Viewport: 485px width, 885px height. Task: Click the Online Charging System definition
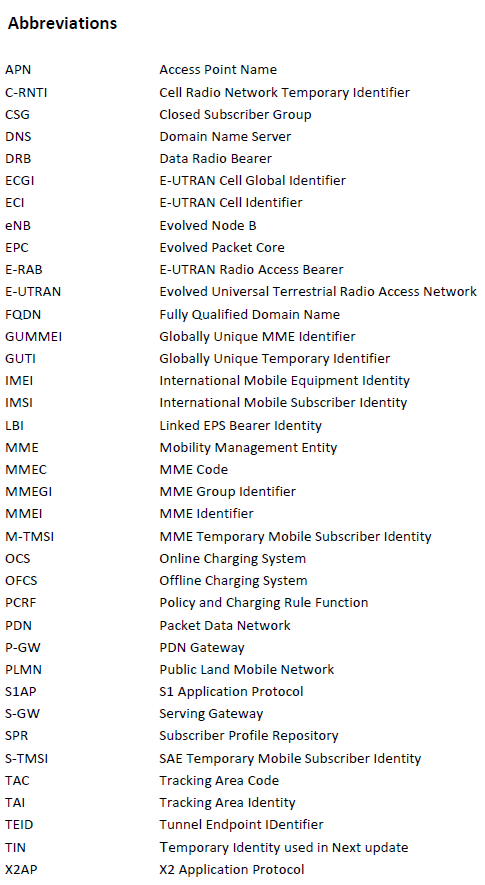click(x=232, y=559)
